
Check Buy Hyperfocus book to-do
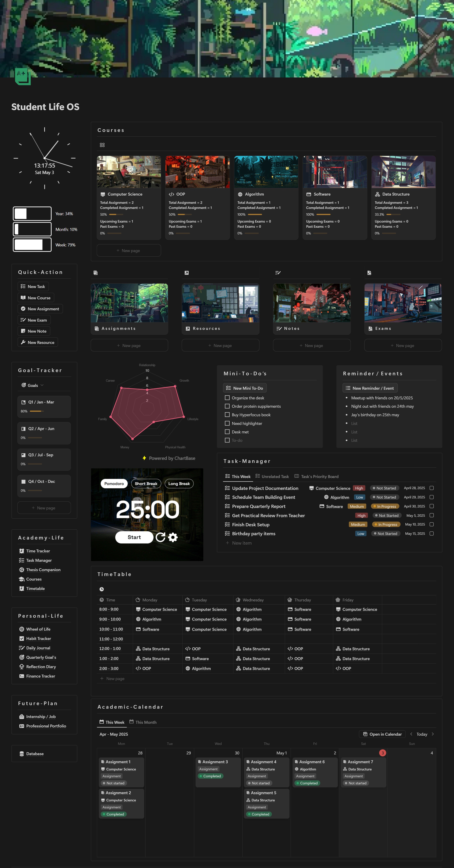click(x=227, y=415)
